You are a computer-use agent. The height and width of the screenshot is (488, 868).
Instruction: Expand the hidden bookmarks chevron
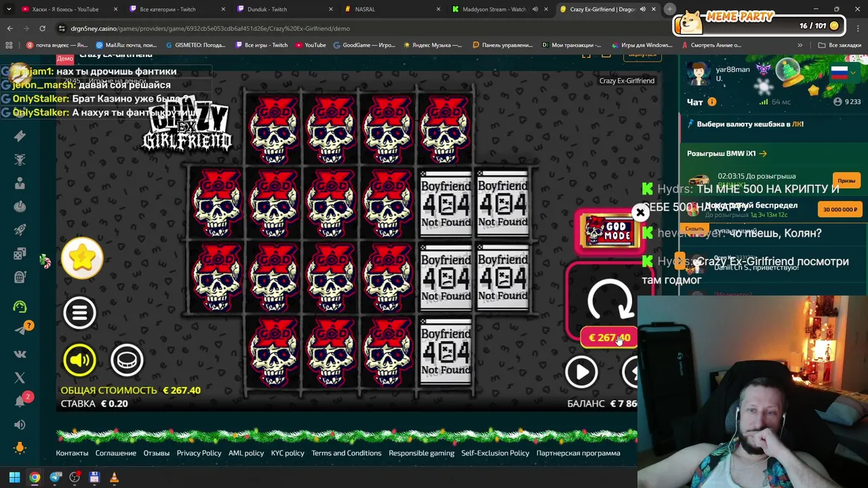[x=800, y=45]
